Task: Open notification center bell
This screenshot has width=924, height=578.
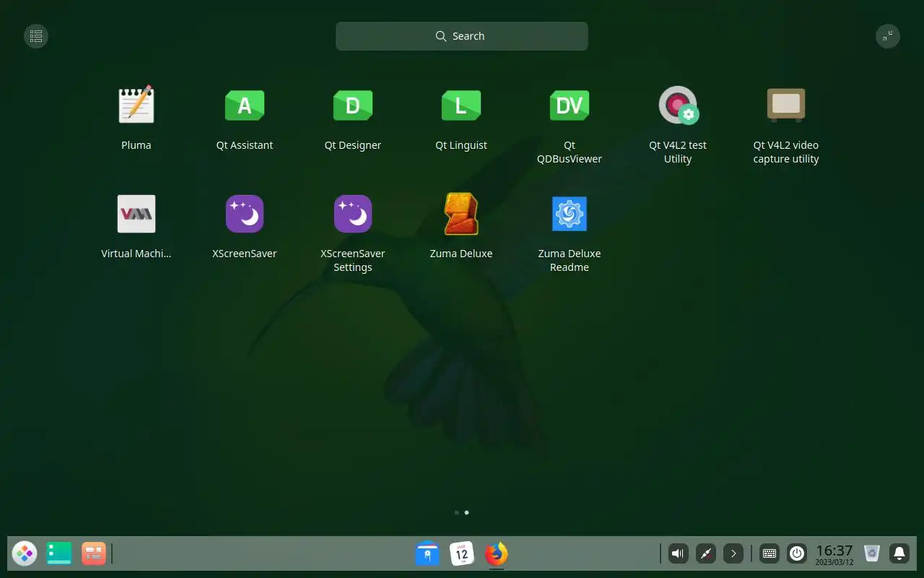Action: coord(899,554)
